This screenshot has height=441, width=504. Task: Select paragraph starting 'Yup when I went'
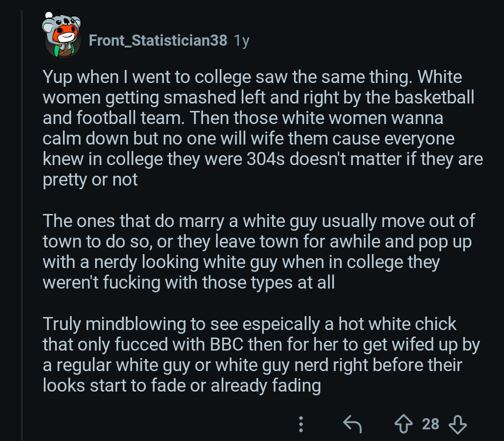coord(261,128)
